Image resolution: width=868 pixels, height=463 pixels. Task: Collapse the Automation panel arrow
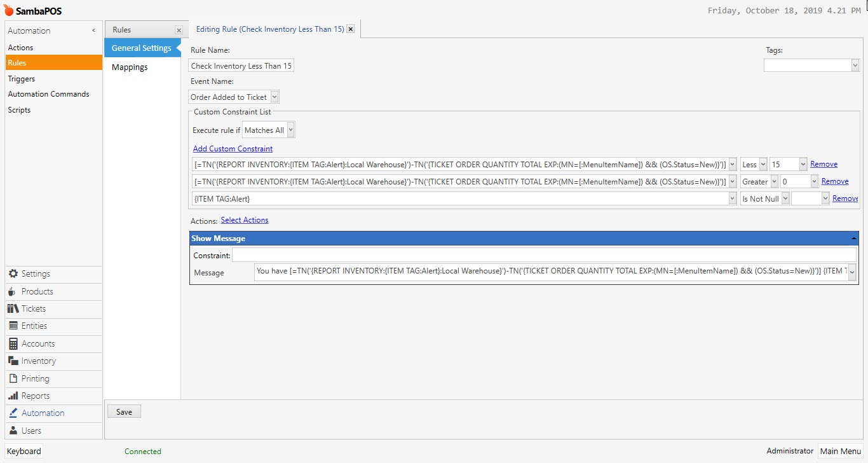point(94,31)
